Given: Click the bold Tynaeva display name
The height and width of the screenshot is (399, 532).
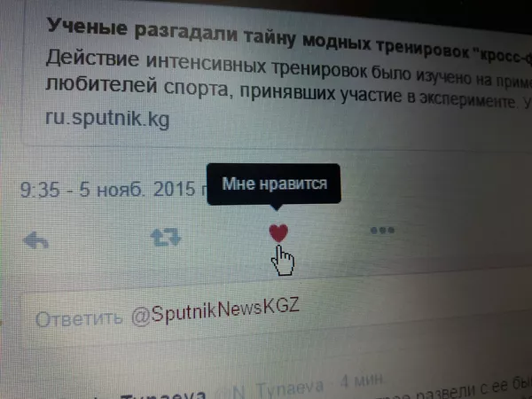Looking at the screenshot, I should [163, 395].
